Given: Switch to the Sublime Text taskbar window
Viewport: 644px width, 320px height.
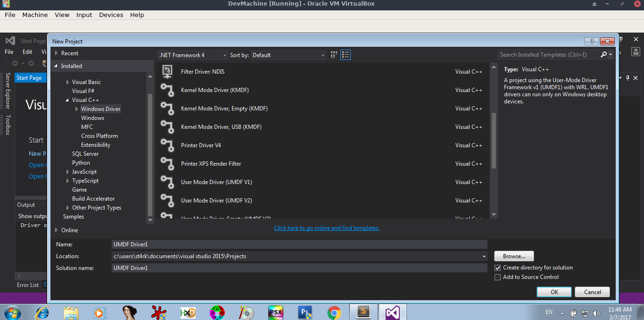Looking at the screenshot, I should point(363,312).
